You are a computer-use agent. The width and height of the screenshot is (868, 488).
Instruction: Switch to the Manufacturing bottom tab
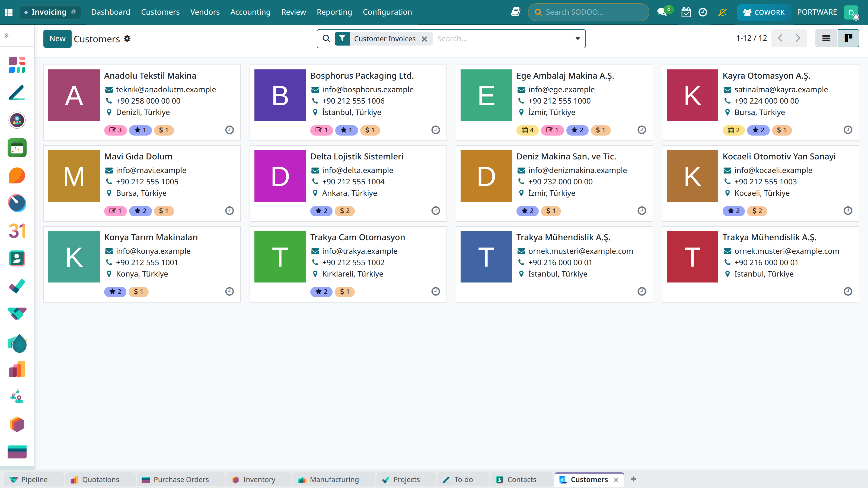(334, 479)
